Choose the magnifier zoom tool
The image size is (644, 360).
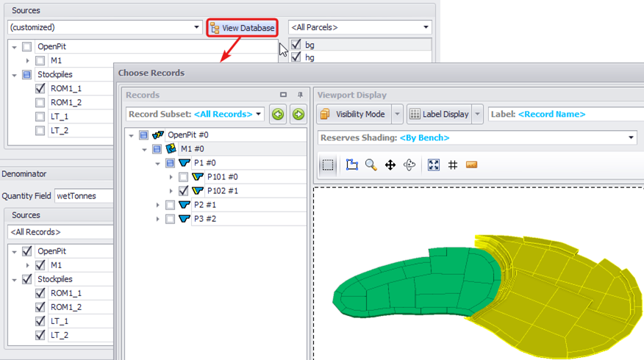pos(371,165)
